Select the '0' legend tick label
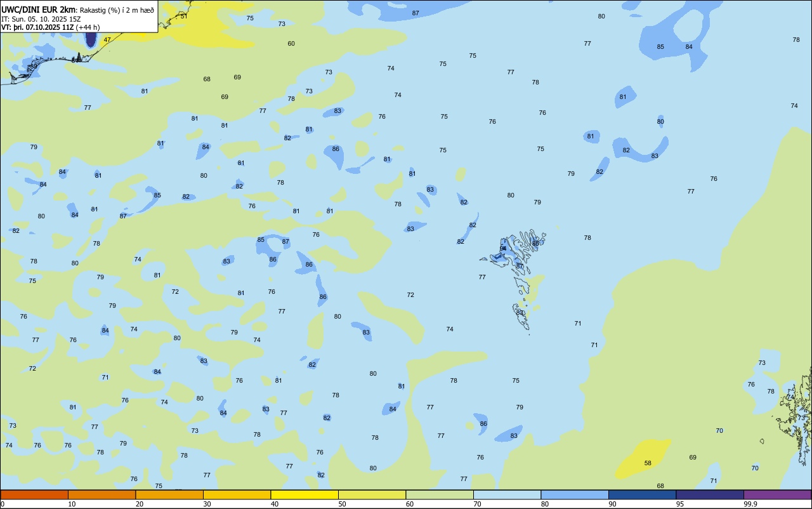This screenshot has width=812, height=509. pos(3,504)
